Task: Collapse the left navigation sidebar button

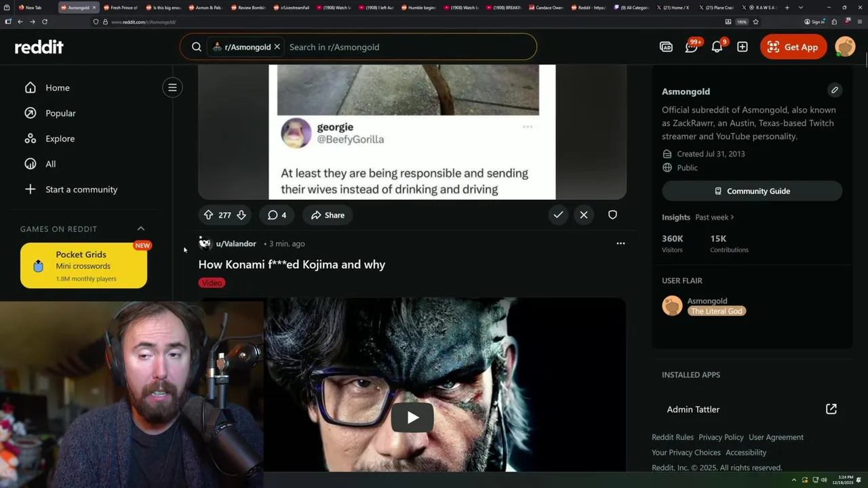Action: [172, 87]
